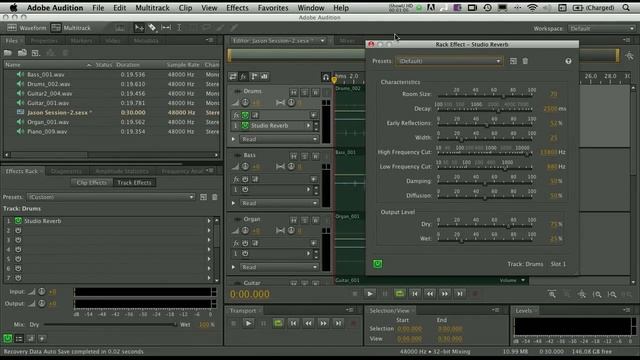The width and height of the screenshot is (640, 360).
Task: Open effect menu for Effects Rack slot 2
Action: coord(209,231)
